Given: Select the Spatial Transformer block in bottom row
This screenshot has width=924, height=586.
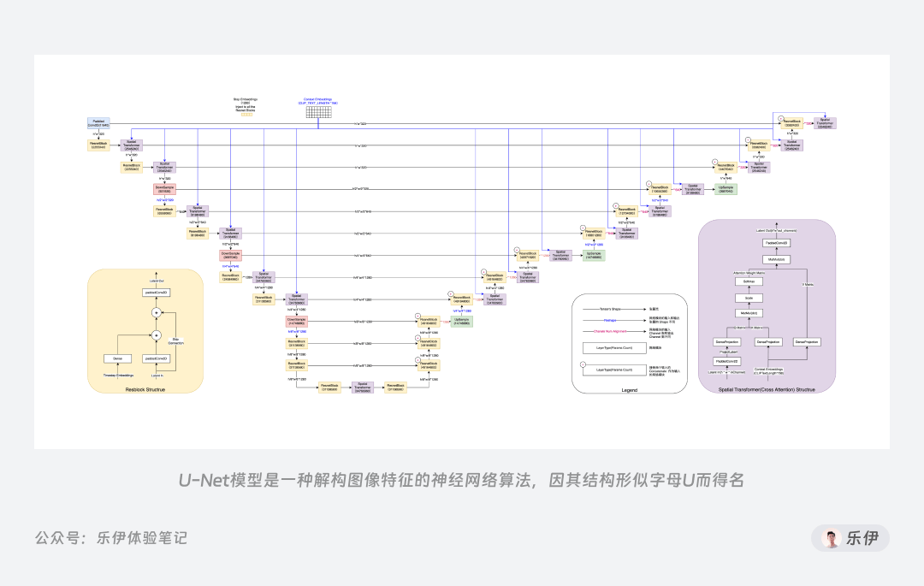Looking at the screenshot, I should (363, 388).
